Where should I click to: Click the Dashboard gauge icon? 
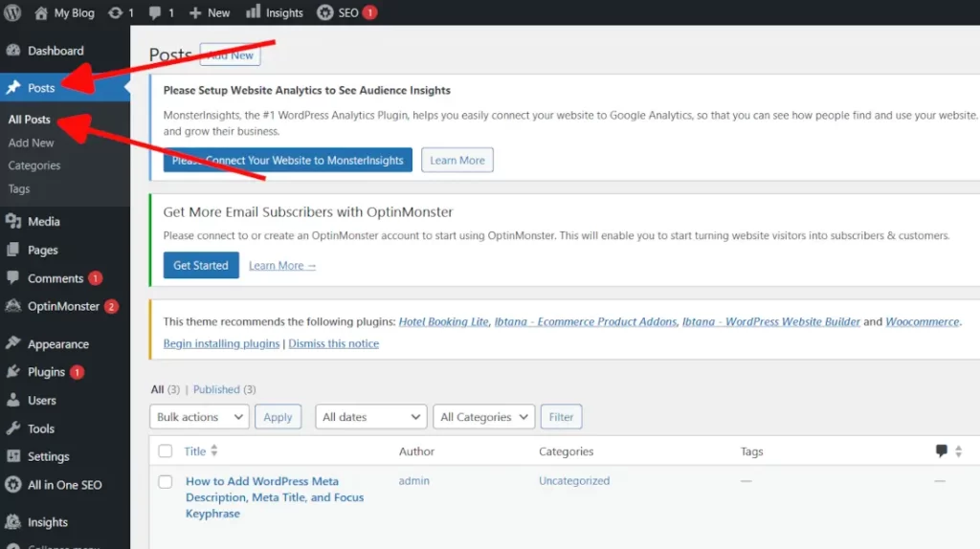(x=13, y=50)
